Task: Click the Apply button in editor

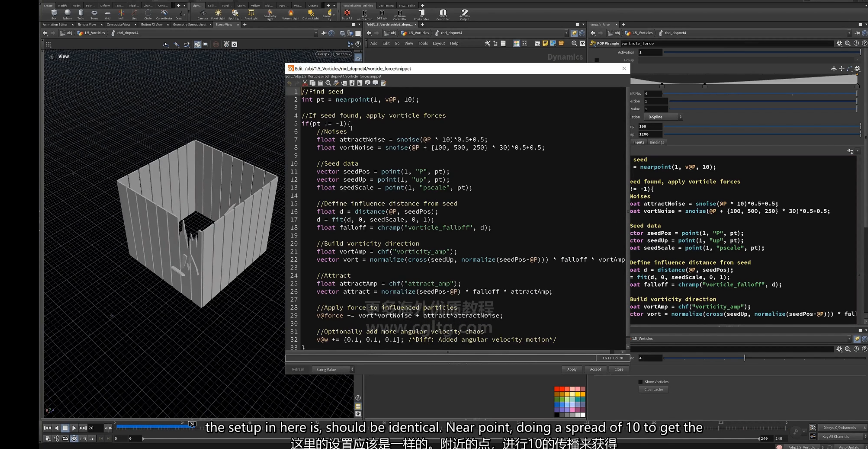Action: [572, 369]
